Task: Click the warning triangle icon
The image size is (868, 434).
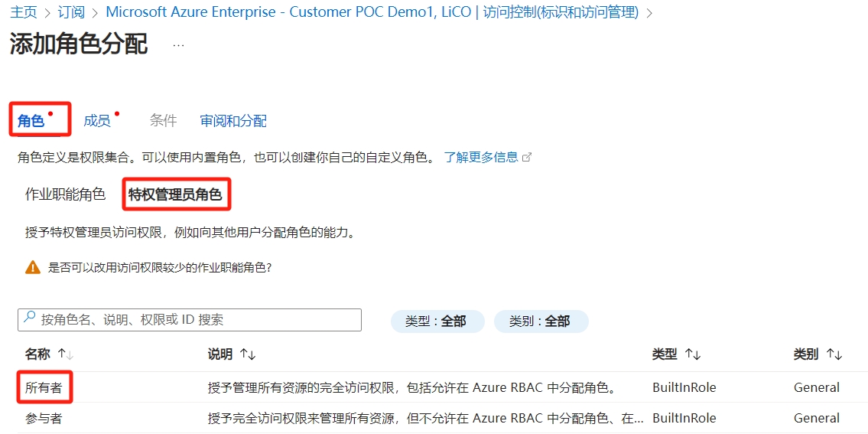Action: (x=32, y=267)
